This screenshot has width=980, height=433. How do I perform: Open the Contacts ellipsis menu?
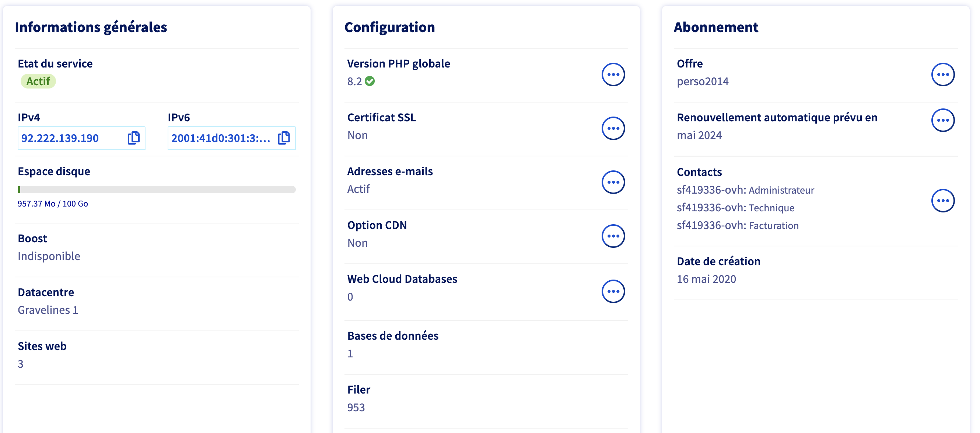point(942,201)
